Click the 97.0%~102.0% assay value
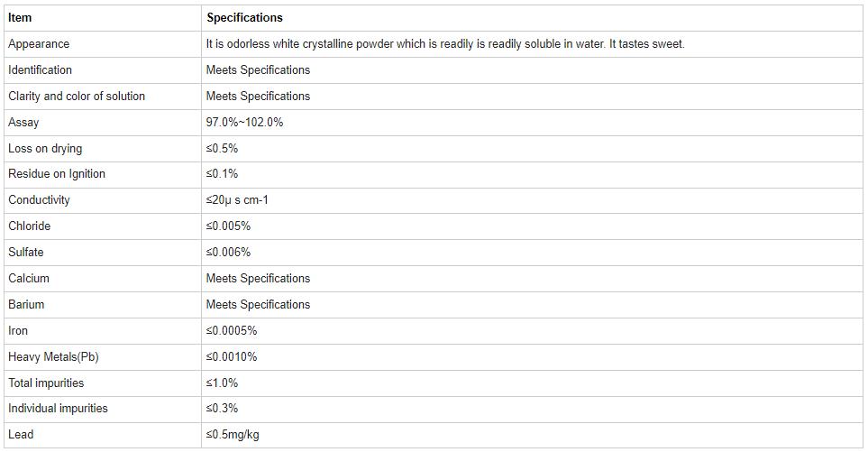This screenshot has width=868, height=452. coord(244,123)
